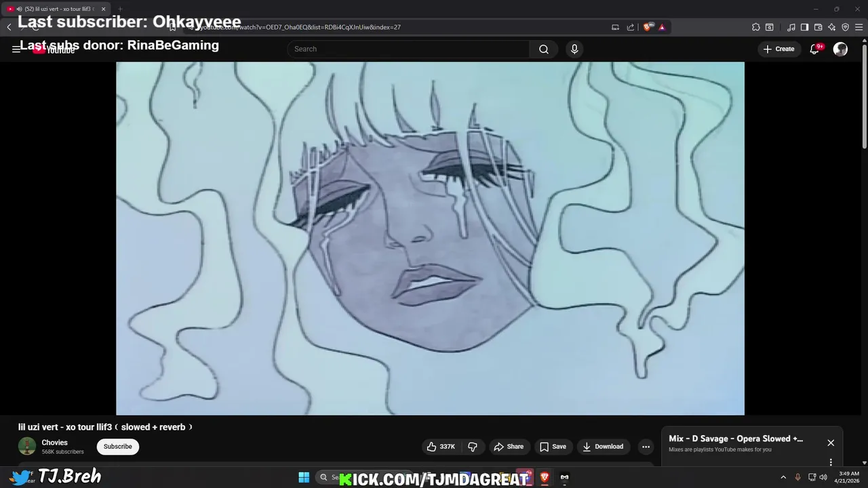Image resolution: width=868 pixels, height=488 pixels.
Task: Click the Download button
Action: click(603, 447)
